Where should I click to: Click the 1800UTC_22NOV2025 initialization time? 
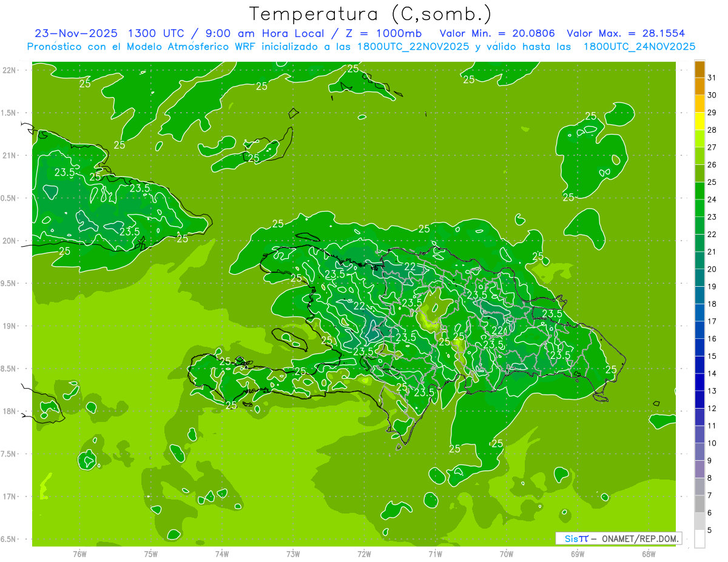[x=413, y=47]
